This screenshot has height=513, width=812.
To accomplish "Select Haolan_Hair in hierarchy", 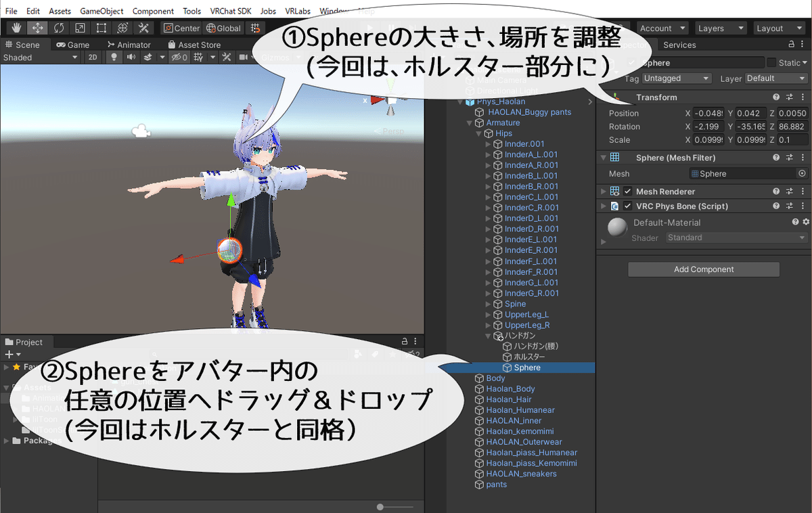I will tap(509, 400).
